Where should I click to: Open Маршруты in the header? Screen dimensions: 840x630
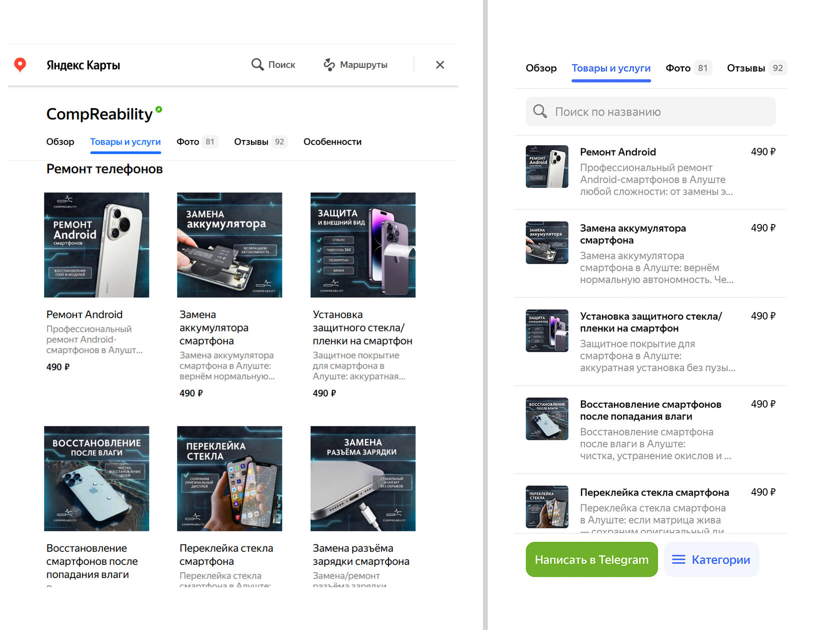point(355,64)
